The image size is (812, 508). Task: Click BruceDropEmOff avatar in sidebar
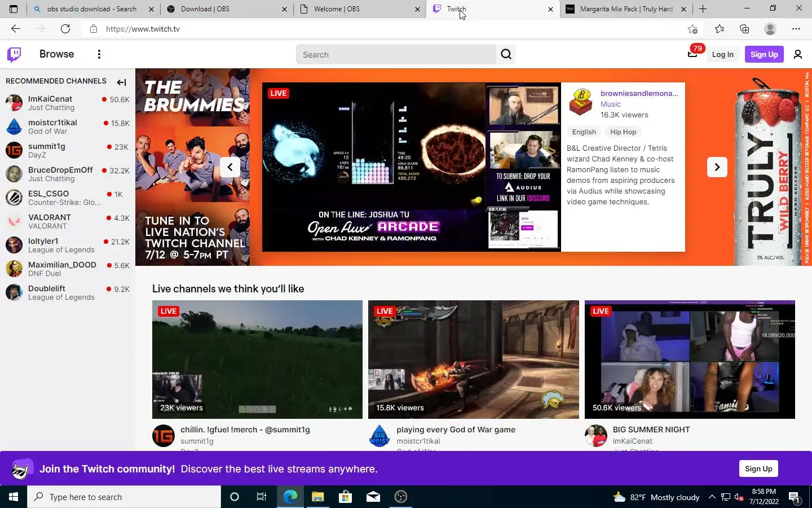point(14,174)
